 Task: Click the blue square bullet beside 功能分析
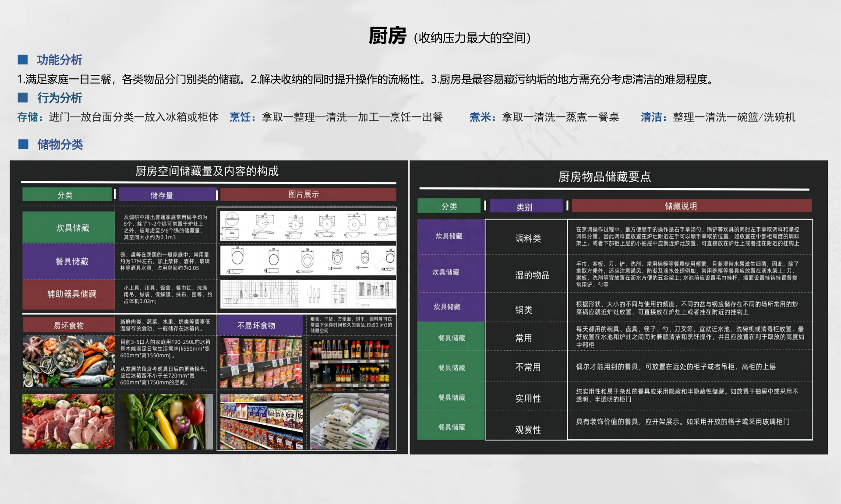pos(23,60)
